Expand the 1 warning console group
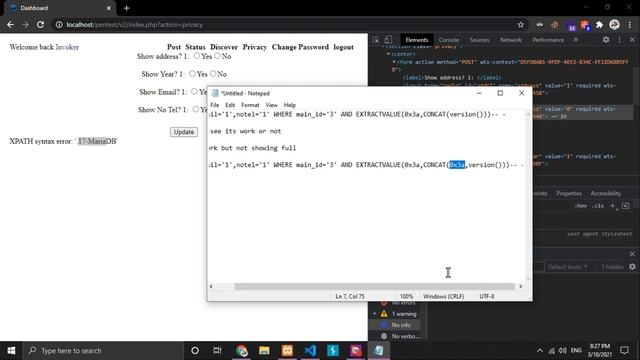 click(375, 314)
